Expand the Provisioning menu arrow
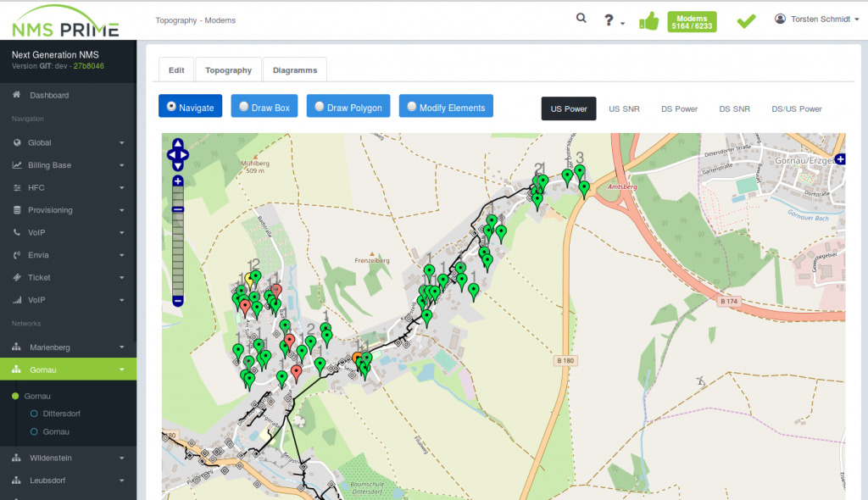Screen dimensions: 868x500 point(122,210)
